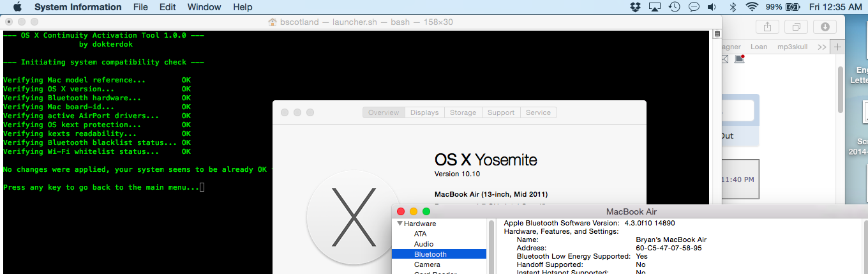
Task: Click the Messages status menu bar icon
Action: tap(694, 7)
